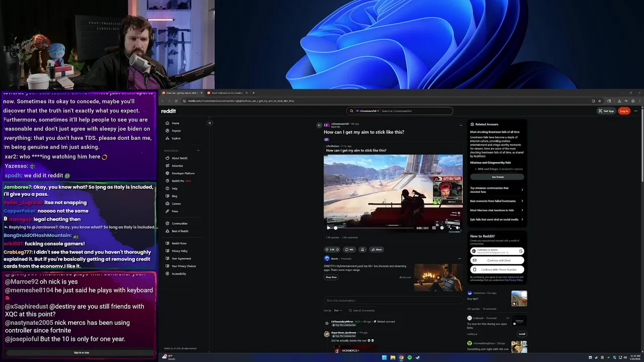This screenshot has height=362, width=644.
Task: Click the Install button on Codistry ad
Action: pyautogui.click(x=522, y=334)
